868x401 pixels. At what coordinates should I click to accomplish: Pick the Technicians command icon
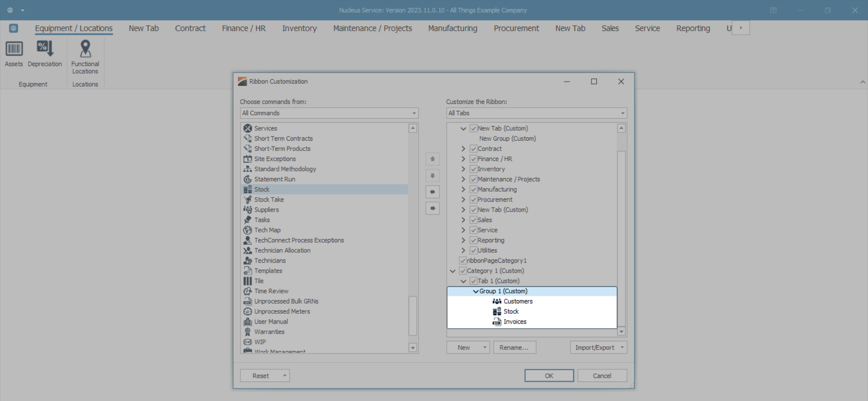pyautogui.click(x=248, y=260)
